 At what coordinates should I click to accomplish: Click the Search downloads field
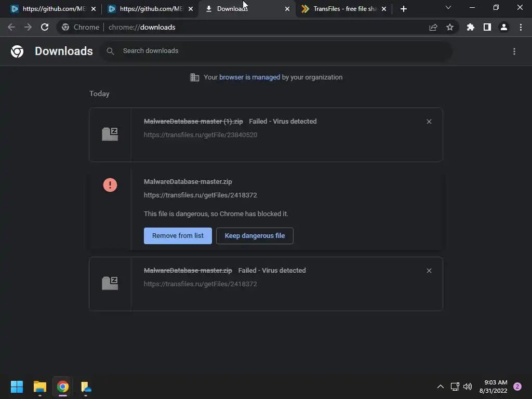coord(276,51)
